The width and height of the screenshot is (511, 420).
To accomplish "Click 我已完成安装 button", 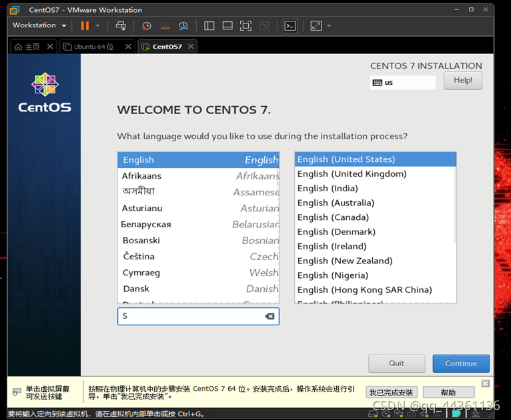I will click(x=392, y=393).
